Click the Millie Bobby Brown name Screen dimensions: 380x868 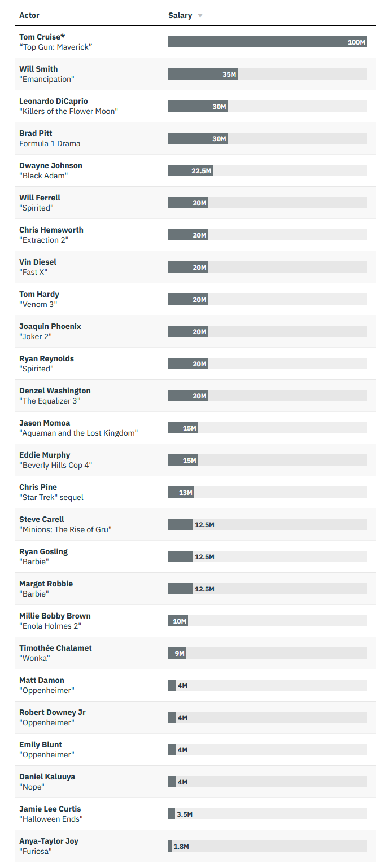(x=55, y=616)
